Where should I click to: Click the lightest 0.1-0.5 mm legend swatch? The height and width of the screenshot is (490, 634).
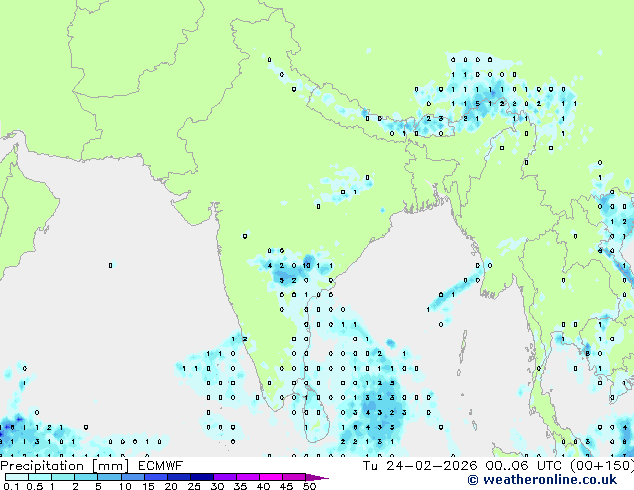point(17,477)
